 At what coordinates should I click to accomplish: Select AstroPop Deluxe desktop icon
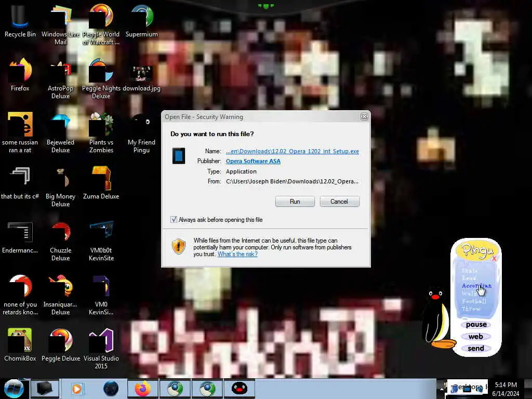pos(60,79)
